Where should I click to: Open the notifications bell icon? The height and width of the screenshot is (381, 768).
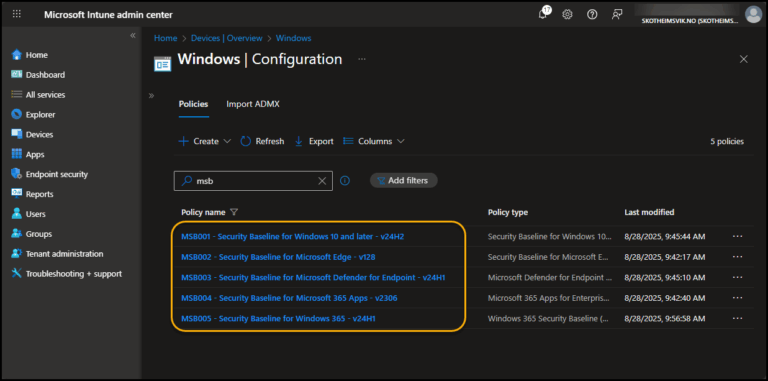pyautogui.click(x=544, y=14)
